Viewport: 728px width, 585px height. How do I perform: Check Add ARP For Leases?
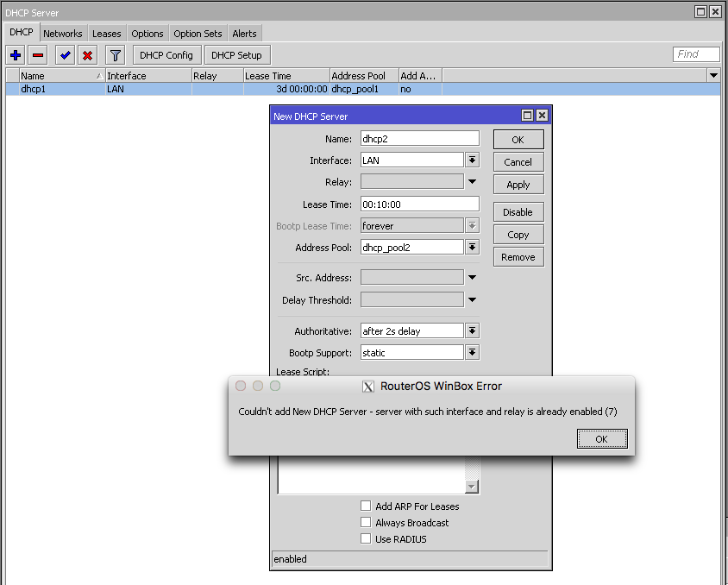tap(366, 506)
